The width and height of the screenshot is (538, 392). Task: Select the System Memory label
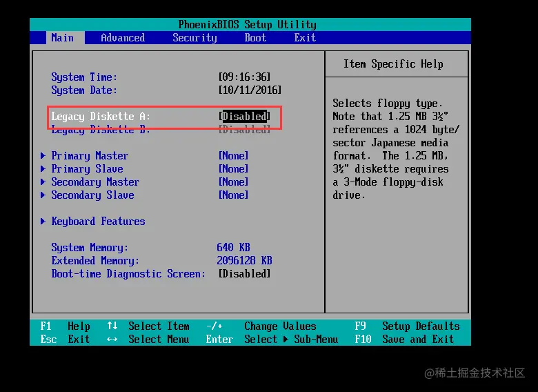tap(90, 248)
